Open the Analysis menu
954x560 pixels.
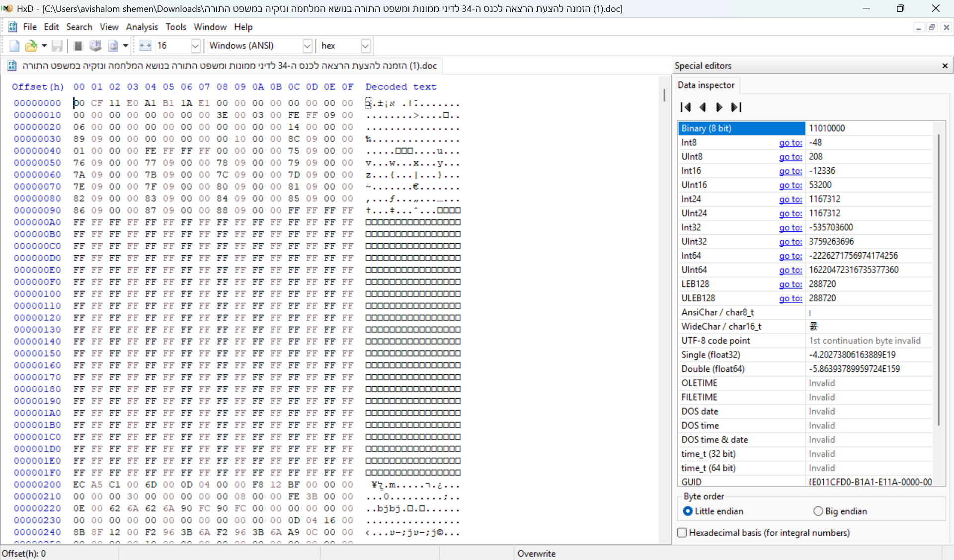(142, 27)
